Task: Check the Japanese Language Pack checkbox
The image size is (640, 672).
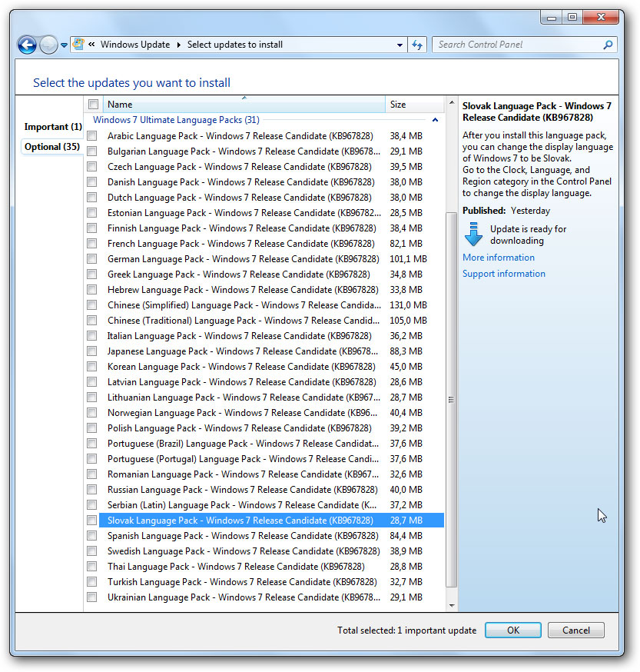Action: 91,351
